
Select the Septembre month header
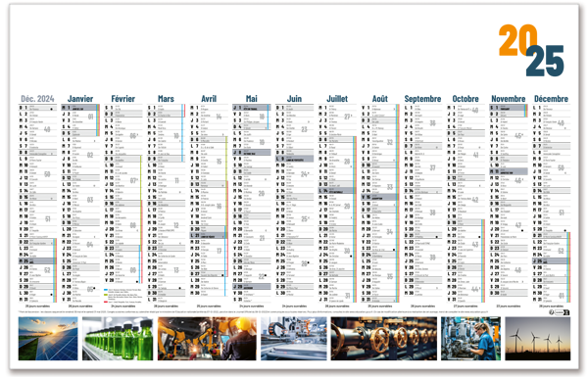422,99
